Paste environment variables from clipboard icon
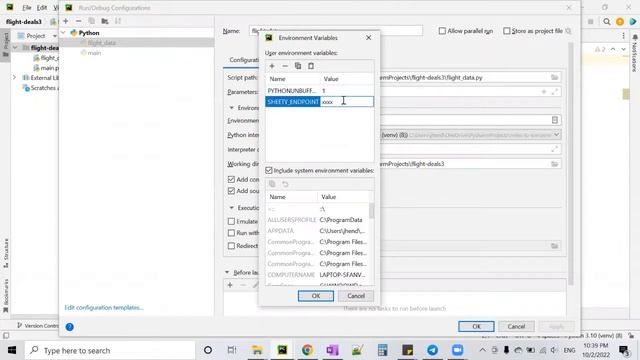Screen dimensions: 640x360 click(x=311, y=66)
